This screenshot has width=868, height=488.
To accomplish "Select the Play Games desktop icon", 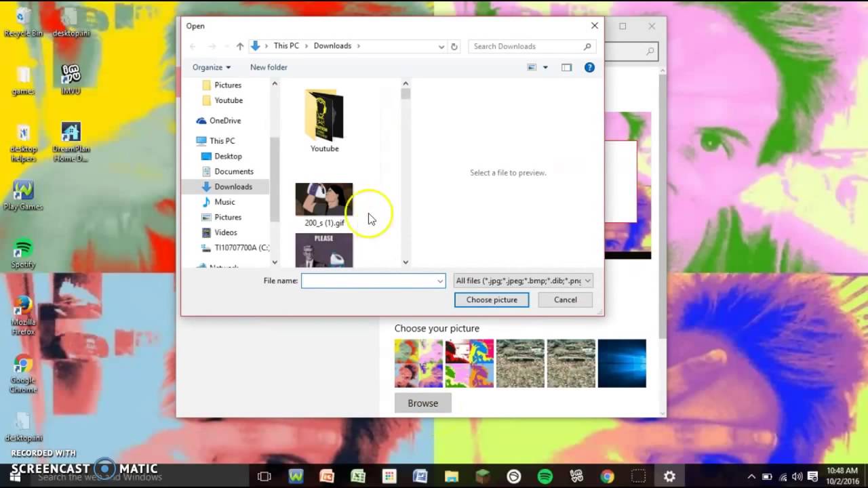I will (23, 196).
